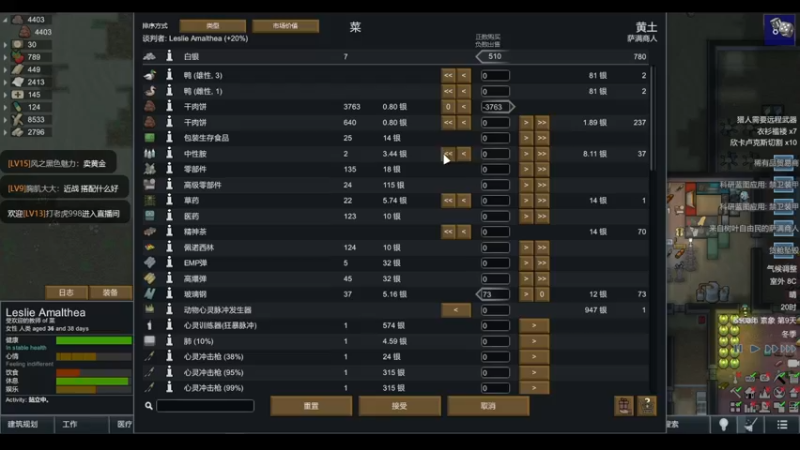Open trade help question-mark icon
800x450 pixels.
coord(646,406)
